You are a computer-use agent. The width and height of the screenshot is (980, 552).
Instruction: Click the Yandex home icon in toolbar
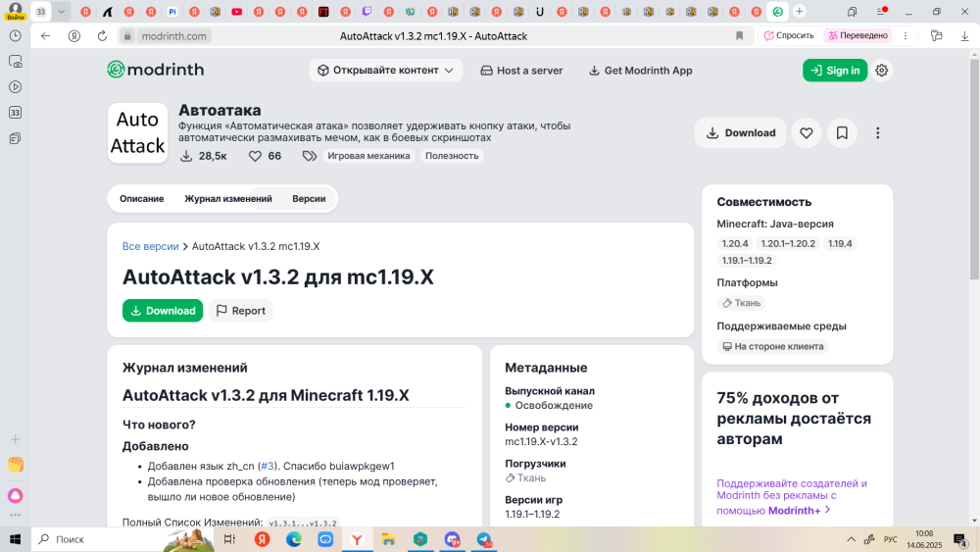tap(74, 36)
